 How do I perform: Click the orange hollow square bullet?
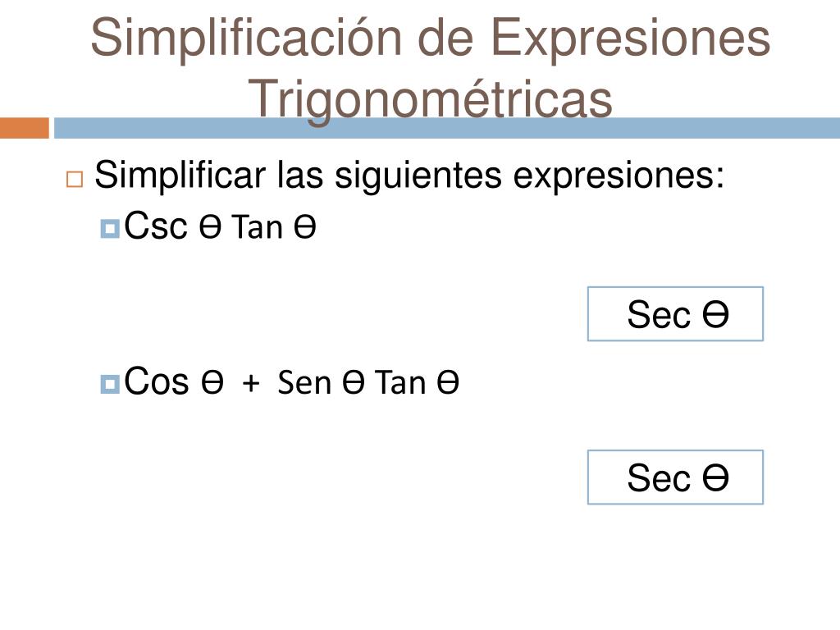point(75,179)
